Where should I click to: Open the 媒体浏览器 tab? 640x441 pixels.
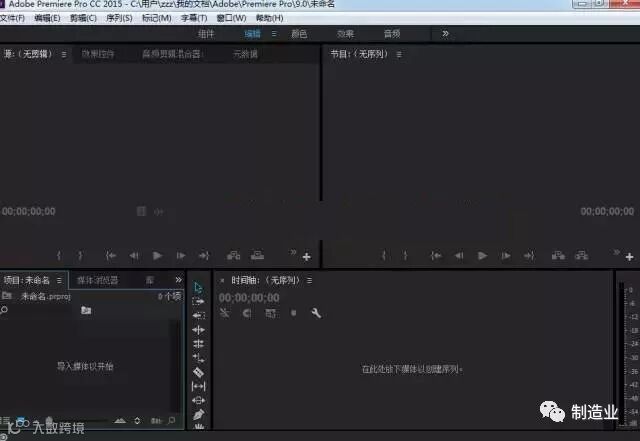coord(98,280)
